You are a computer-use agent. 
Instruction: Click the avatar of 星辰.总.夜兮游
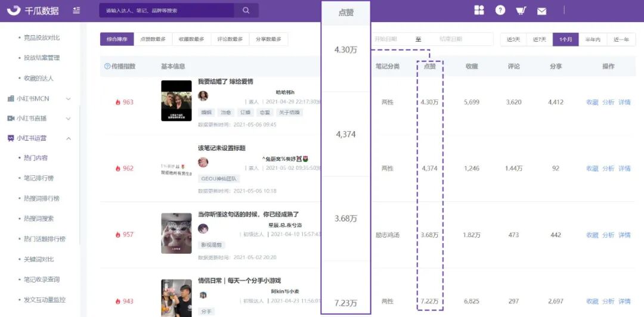coord(203,228)
